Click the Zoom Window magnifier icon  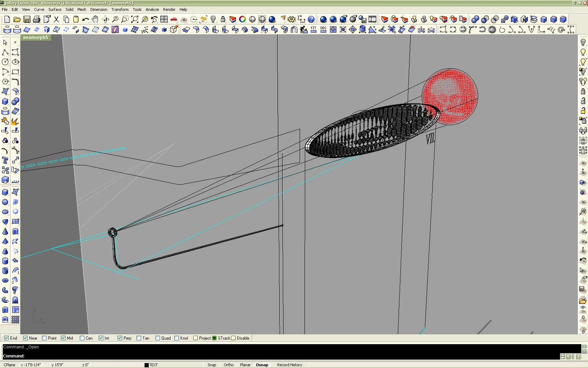coord(125,19)
